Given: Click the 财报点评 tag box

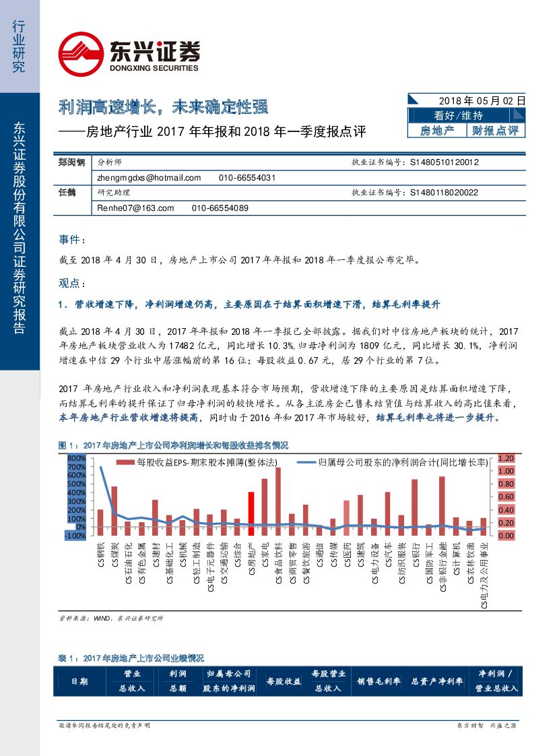Looking at the screenshot, I should [495, 131].
